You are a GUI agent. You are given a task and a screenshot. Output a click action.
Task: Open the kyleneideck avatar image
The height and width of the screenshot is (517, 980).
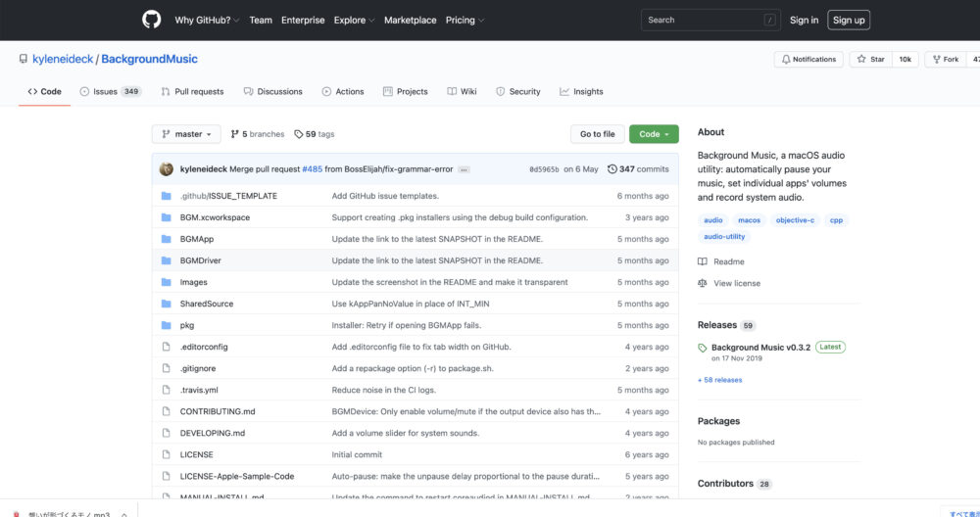point(167,169)
